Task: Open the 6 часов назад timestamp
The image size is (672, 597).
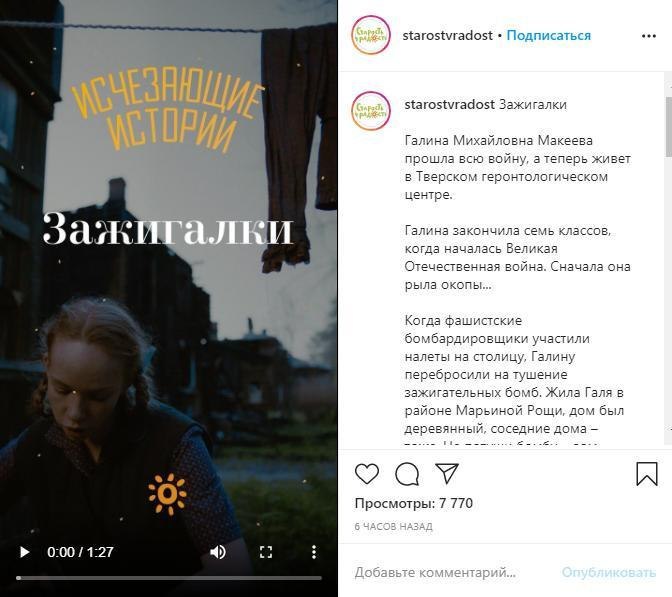Action: 393,527
